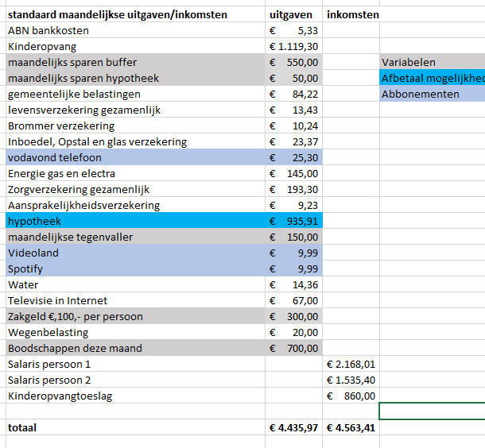
Task: Select the income € 2.168,01
Action: coord(351,365)
